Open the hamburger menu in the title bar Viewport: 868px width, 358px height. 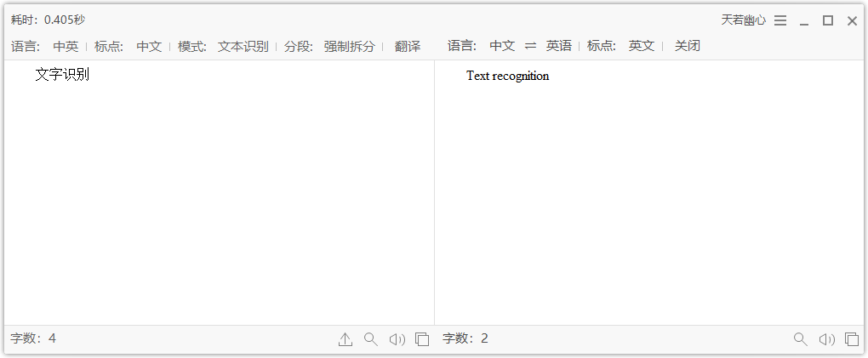point(780,20)
